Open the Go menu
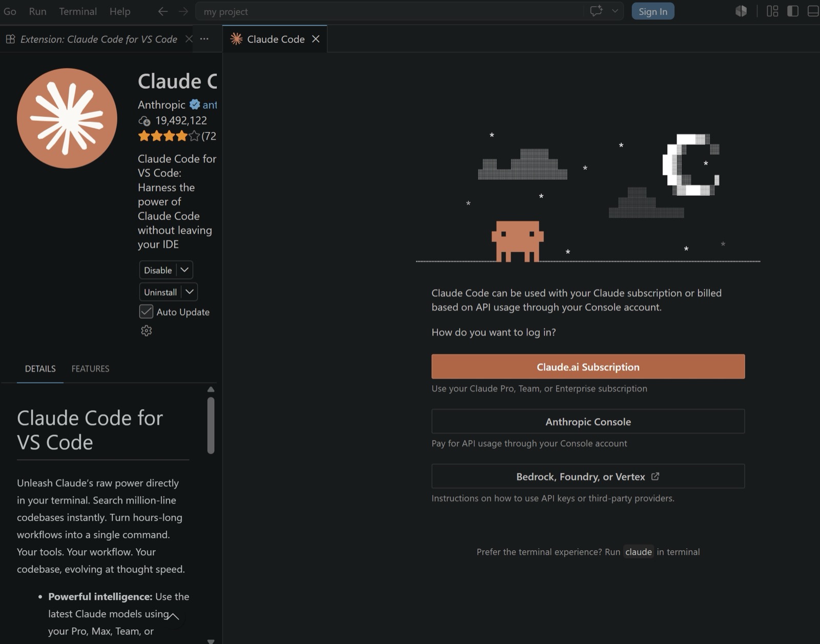 pos(10,11)
